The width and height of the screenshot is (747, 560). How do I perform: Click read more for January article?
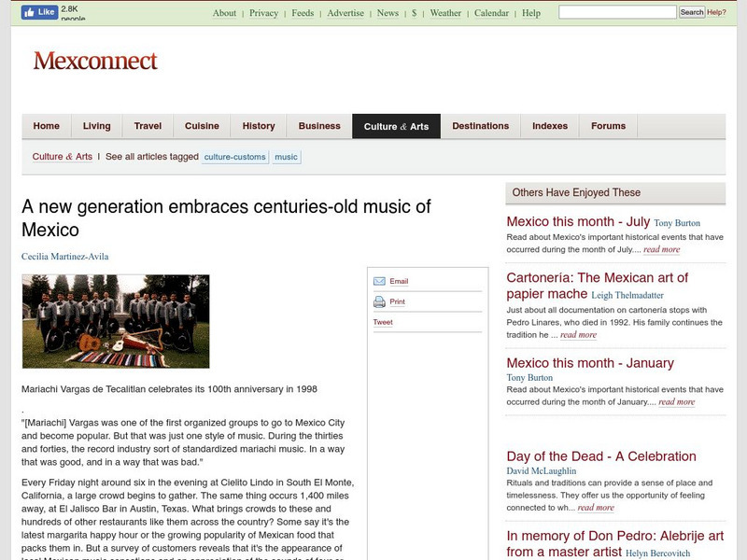pyautogui.click(x=676, y=402)
